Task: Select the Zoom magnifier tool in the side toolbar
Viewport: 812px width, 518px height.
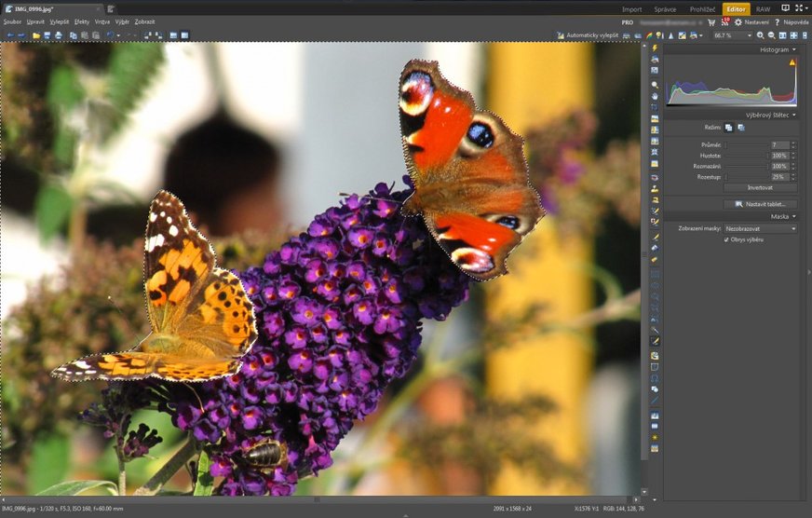Action: coord(655,85)
